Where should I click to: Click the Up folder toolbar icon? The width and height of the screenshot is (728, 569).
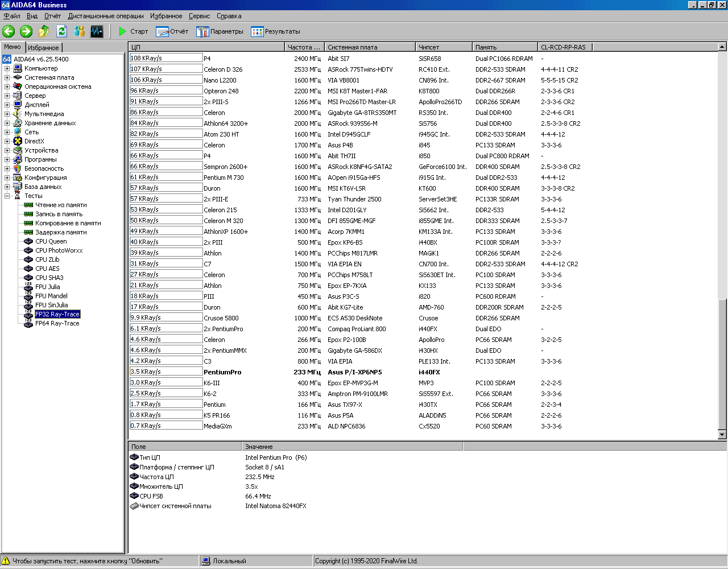44,31
